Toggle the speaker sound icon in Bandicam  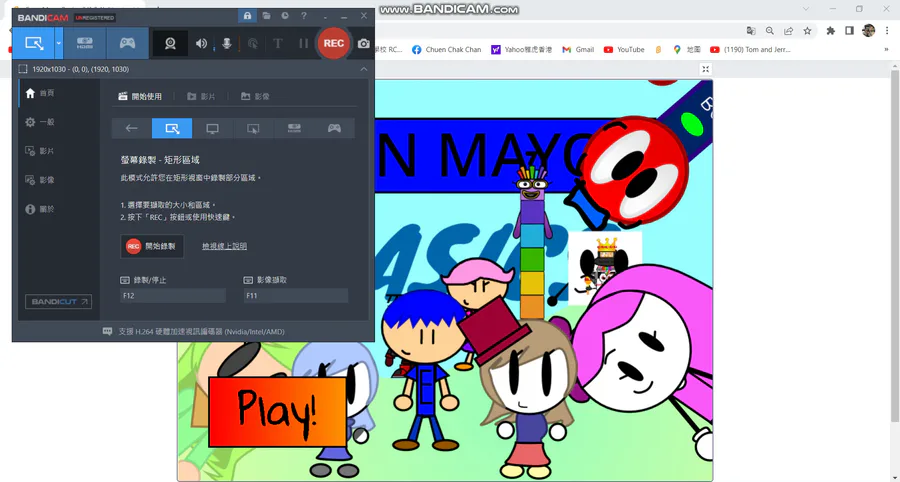coord(201,44)
